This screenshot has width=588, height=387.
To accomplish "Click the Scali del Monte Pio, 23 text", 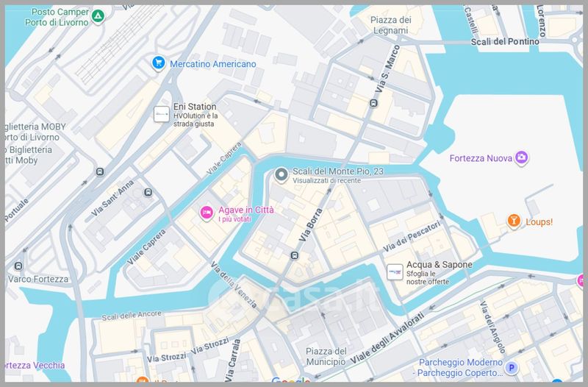I will tap(338, 171).
